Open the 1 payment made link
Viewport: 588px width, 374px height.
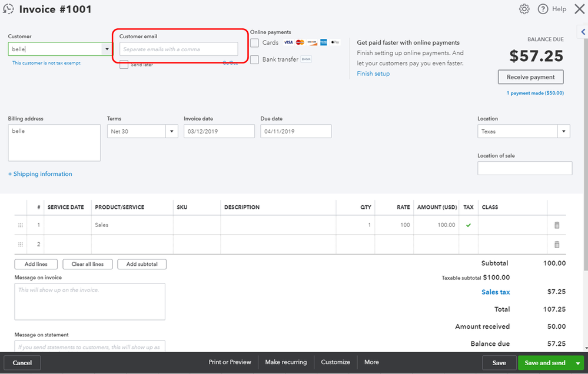pyautogui.click(x=535, y=93)
